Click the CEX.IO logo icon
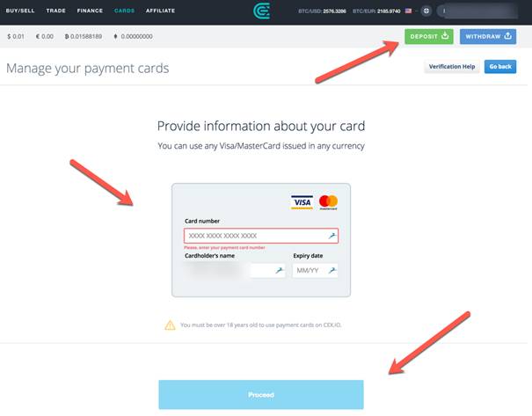The image size is (532, 416). coord(261,11)
